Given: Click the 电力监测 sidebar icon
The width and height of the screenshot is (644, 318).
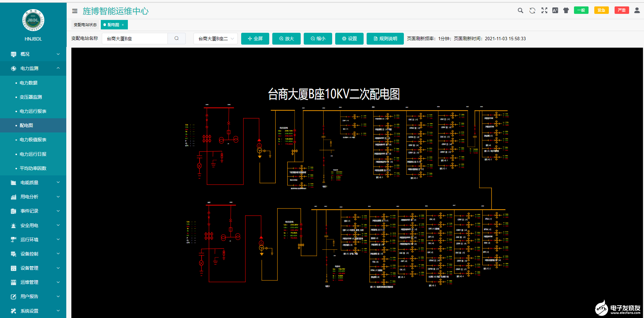Looking at the screenshot, I should pos(14,68).
